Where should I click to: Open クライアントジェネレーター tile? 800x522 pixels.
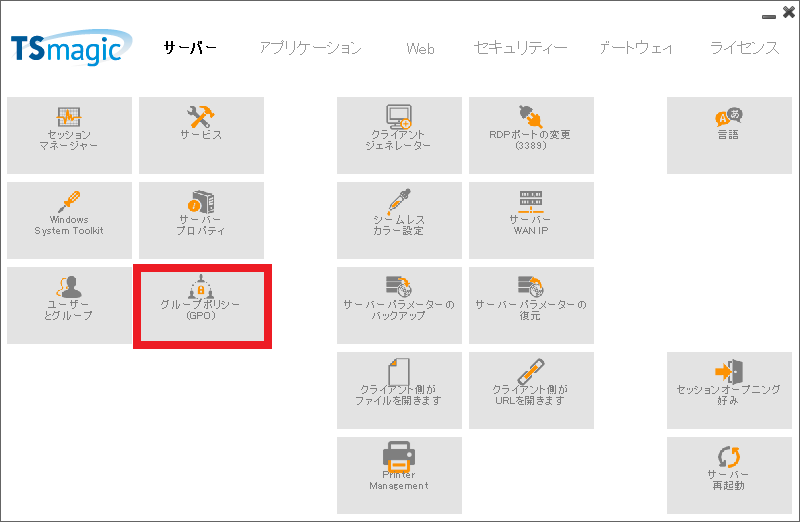click(399, 135)
